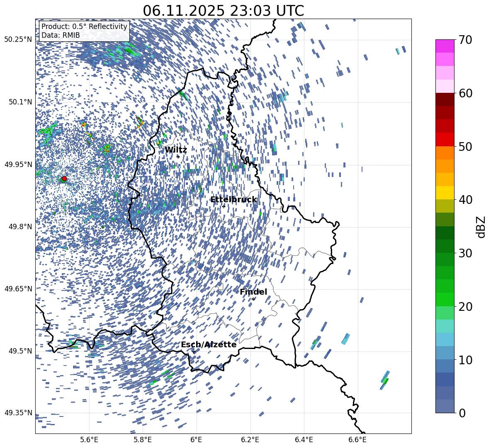Click the Findel location cross marker
The height and width of the screenshot is (448, 491).
(253, 299)
